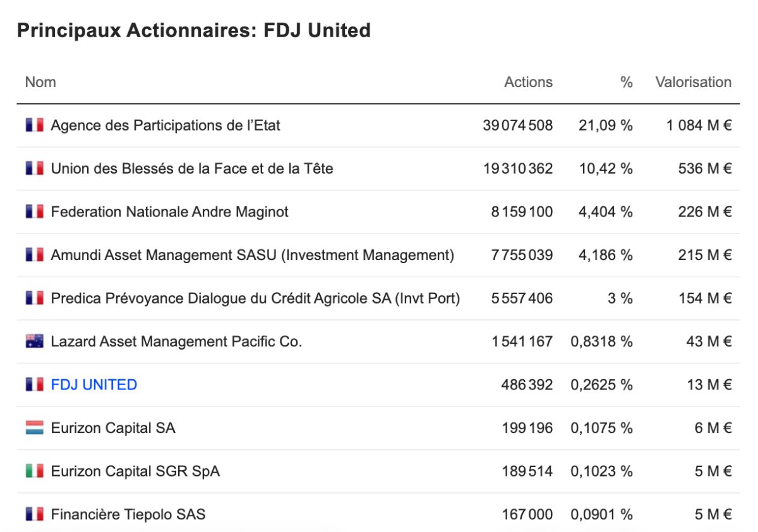This screenshot has width=758, height=532.
Task: Click the flag beside Federation Nationale Andre Maginot
Action: click(35, 211)
